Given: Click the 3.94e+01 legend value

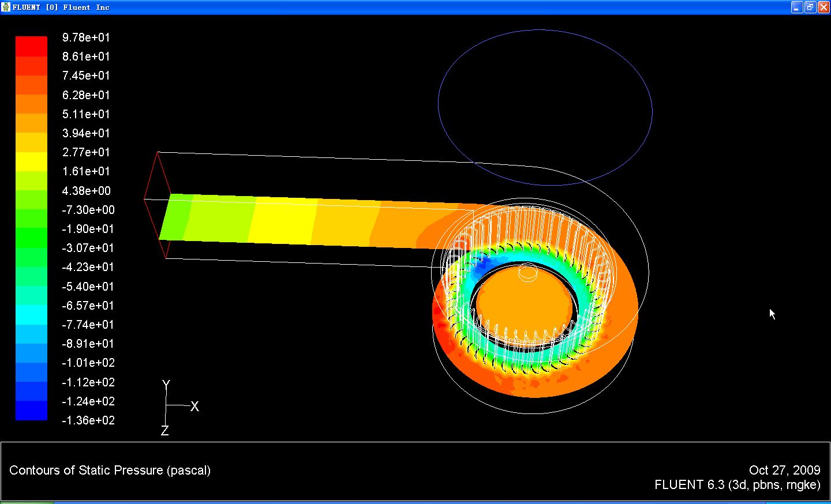Looking at the screenshot, I should click(86, 133).
